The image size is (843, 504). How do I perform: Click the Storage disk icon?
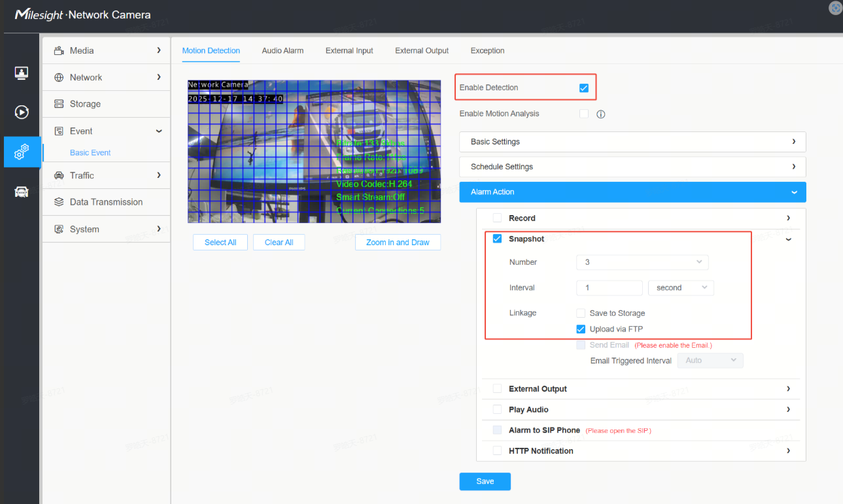(x=59, y=104)
